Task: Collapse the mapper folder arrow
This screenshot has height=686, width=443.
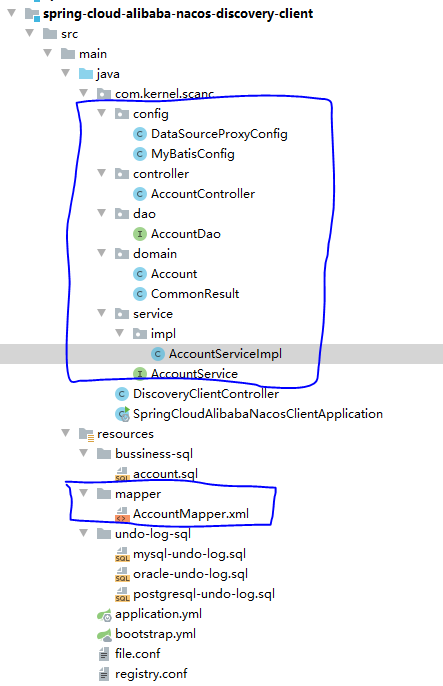Action: click(84, 493)
